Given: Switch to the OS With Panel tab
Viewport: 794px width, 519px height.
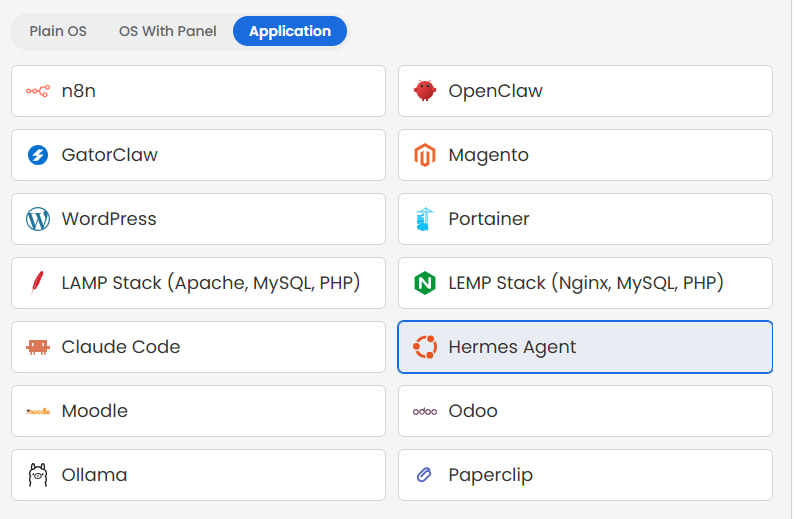Looking at the screenshot, I should click(x=168, y=31).
